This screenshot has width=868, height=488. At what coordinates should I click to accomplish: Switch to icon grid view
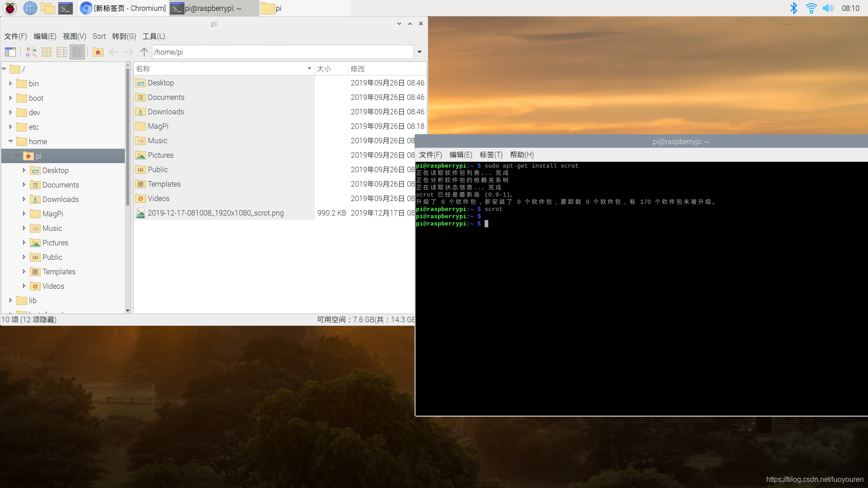[47, 52]
